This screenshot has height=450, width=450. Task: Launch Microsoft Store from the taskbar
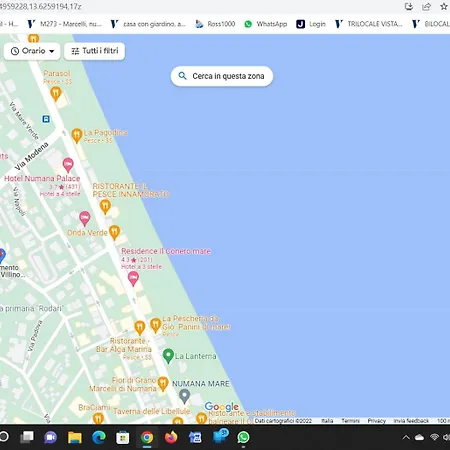click(x=123, y=437)
